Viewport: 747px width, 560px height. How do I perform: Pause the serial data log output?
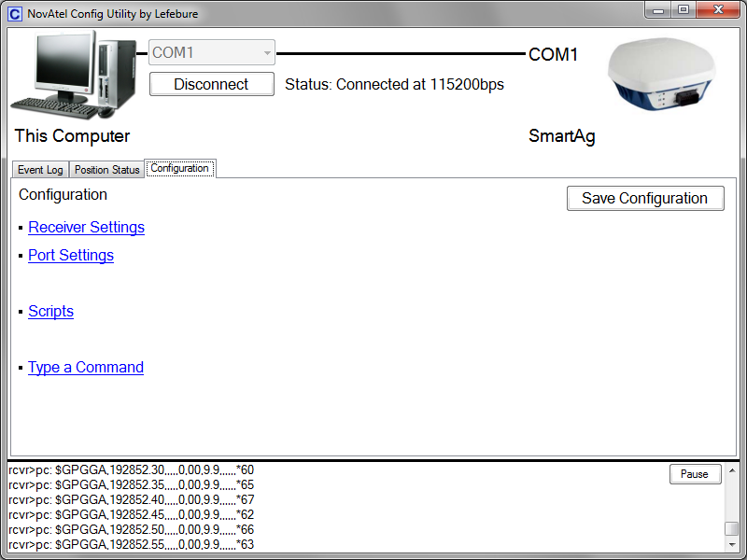point(695,474)
